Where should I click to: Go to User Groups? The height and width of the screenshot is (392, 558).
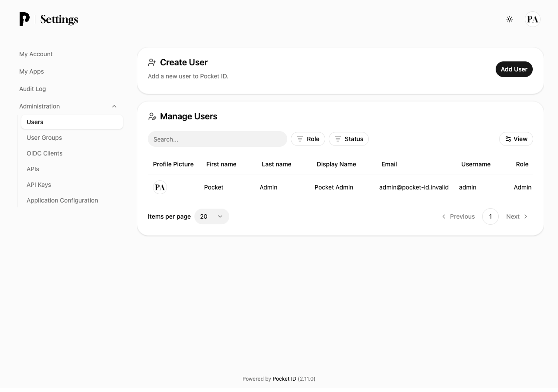[x=44, y=138]
